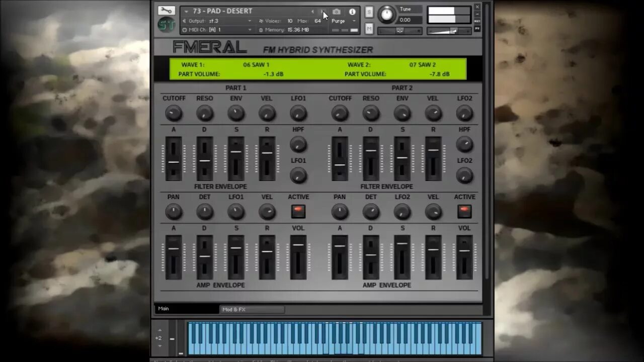Click Part 2 volume value -7.8 dB
644x362 pixels.
pyautogui.click(x=439, y=74)
